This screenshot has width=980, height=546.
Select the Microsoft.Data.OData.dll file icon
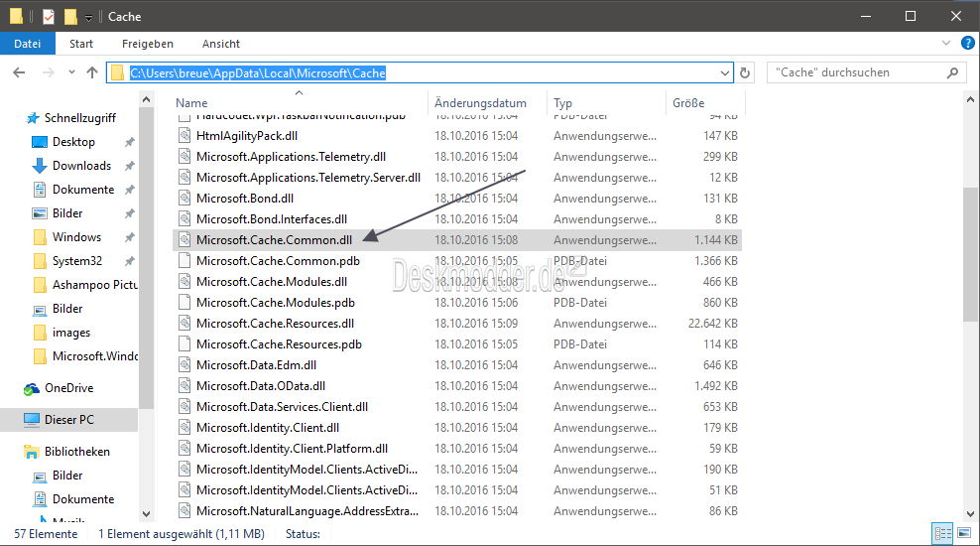(x=184, y=386)
